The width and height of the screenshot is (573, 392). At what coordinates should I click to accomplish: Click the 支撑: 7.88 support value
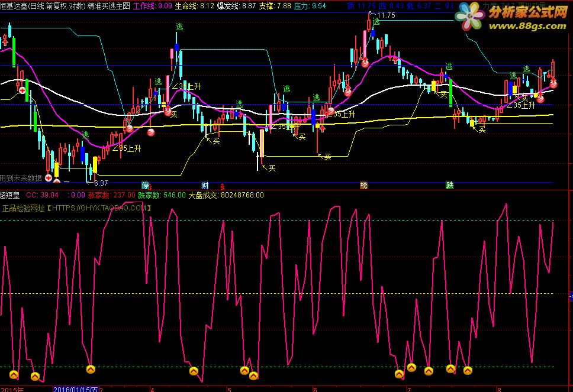point(275,6)
